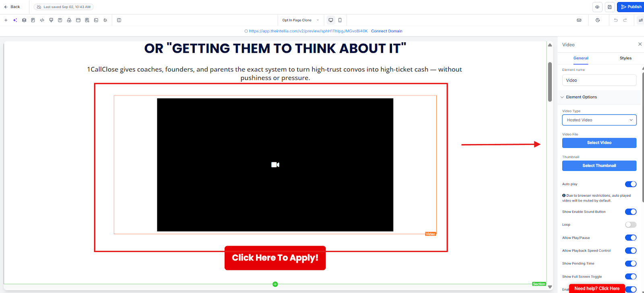Open the page preview URL link
This screenshot has width=644, height=293.
[x=308, y=31]
